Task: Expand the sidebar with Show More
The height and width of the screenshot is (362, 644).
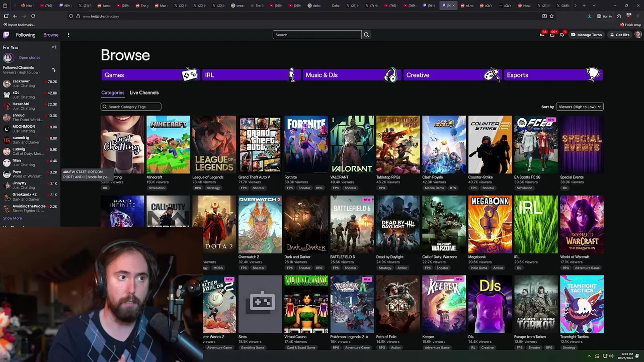Action: pyautogui.click(x=13, y=218)
